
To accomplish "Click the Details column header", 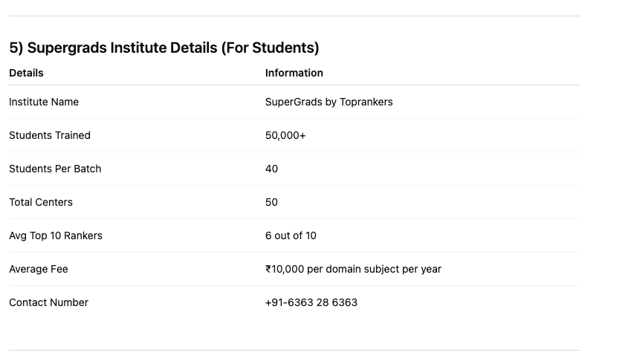I will coord(26,73).
